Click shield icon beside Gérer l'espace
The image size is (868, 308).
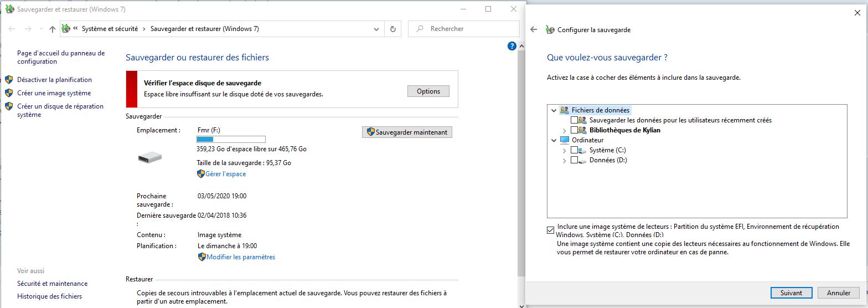pos(201,174)
